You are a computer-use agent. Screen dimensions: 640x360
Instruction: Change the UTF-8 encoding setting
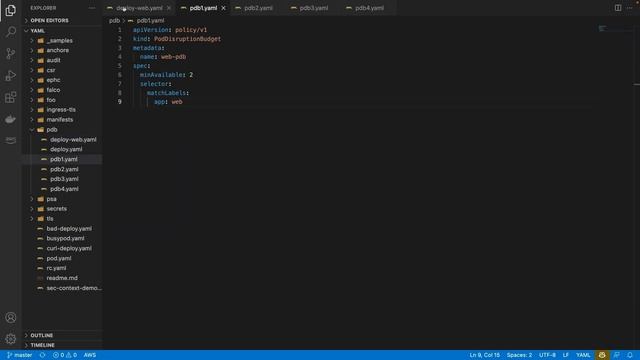547,355
